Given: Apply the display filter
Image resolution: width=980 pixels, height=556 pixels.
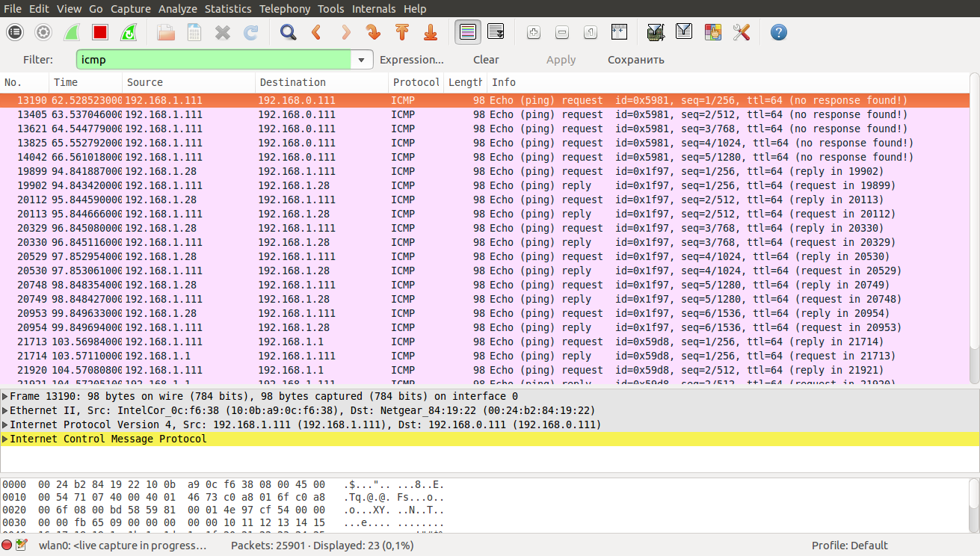Looking at the screenshot, I should (561, 60).
